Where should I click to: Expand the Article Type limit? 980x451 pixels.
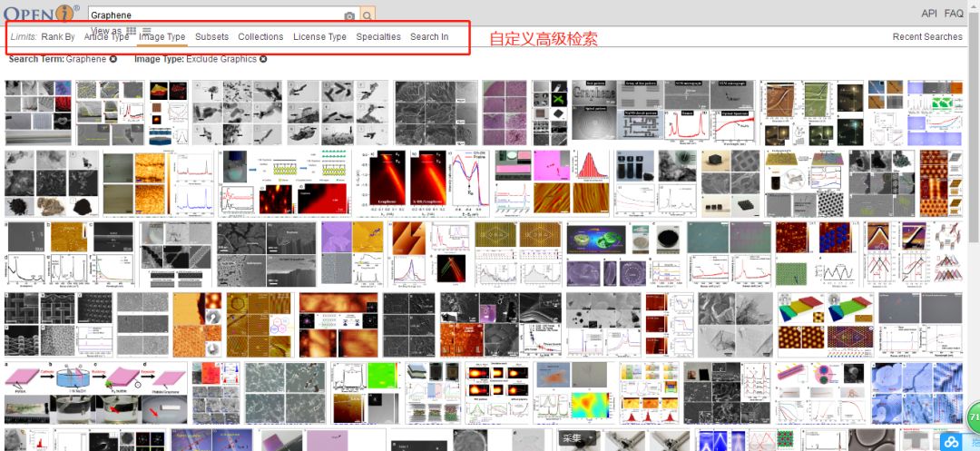click(106, 37)
